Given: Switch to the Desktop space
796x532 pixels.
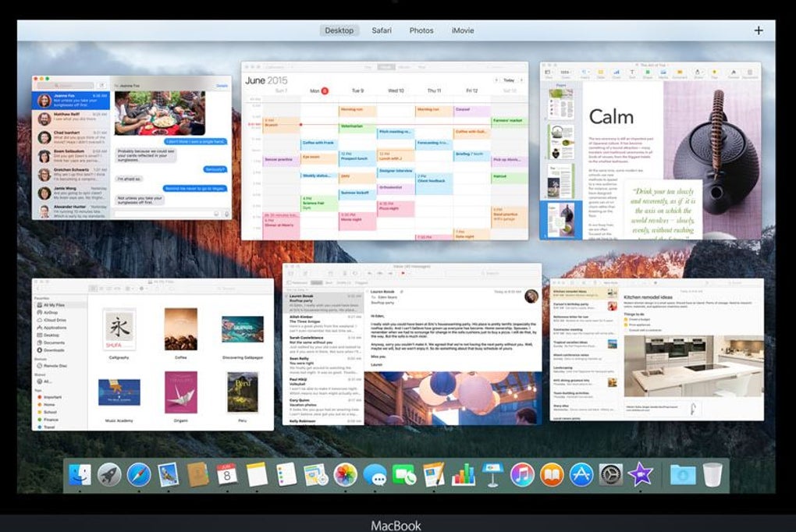Looking at the screenshot, I should pos(339,30).
